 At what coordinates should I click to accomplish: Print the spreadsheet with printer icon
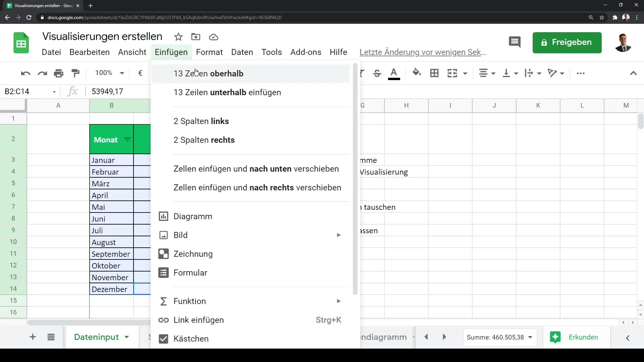click(x=59, y=73)
